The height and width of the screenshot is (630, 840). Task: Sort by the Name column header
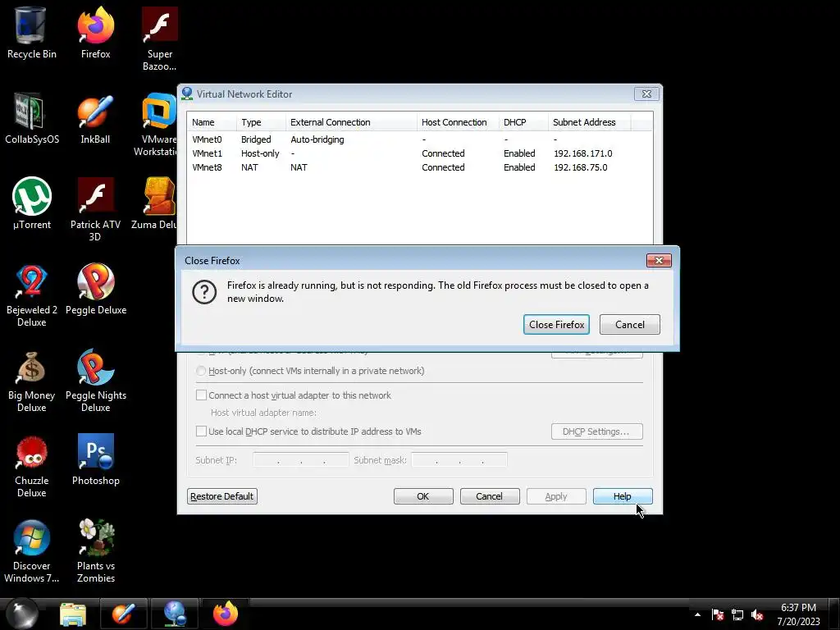pos(212,122)
